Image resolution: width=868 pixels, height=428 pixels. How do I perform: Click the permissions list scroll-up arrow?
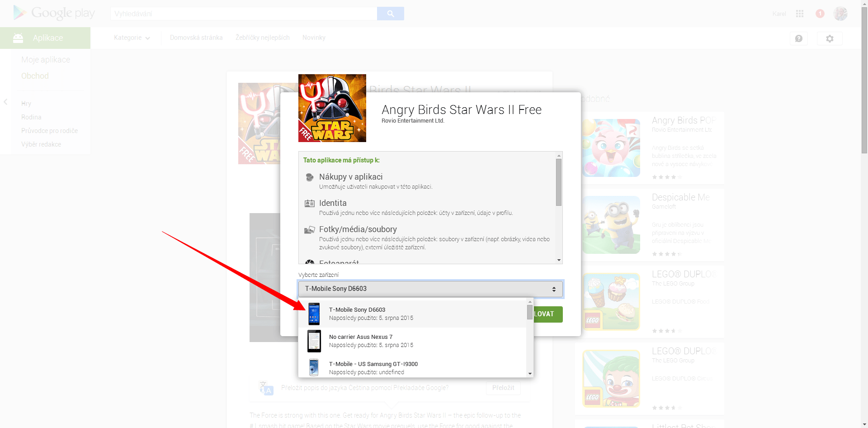click(559, 155)
